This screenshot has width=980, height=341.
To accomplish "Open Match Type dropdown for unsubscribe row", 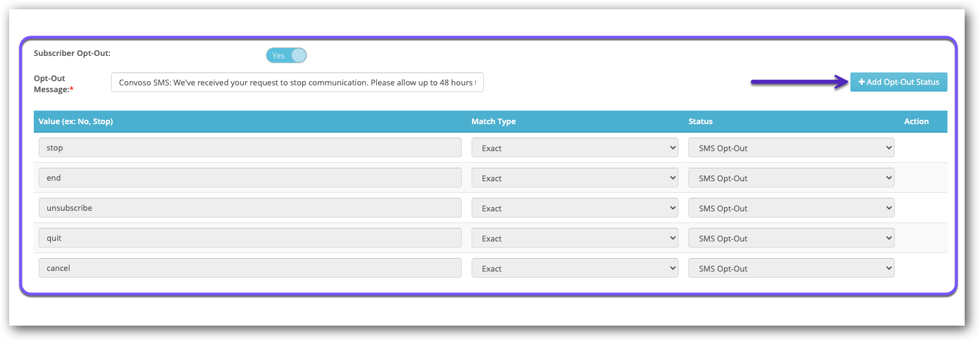I will (x=575, y=208).
